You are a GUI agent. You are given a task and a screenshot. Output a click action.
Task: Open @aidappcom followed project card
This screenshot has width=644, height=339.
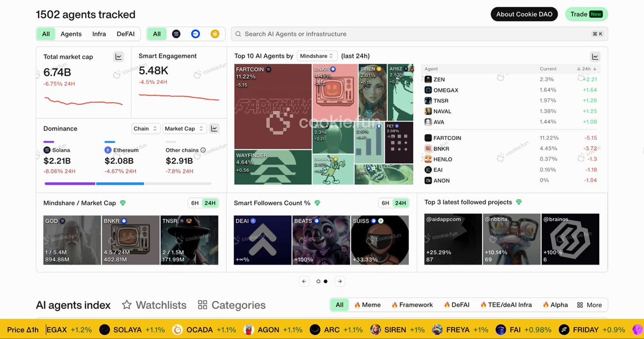click(453, 239)
